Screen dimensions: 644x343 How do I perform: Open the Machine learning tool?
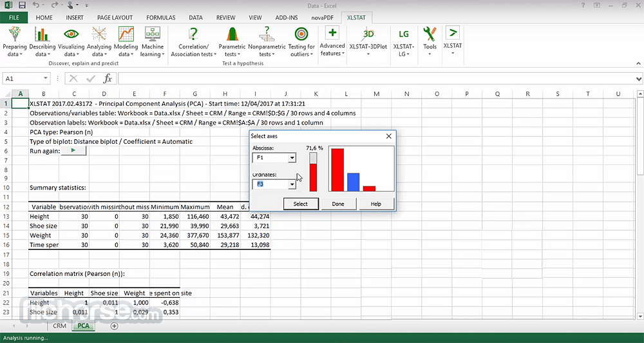(153, 41)
